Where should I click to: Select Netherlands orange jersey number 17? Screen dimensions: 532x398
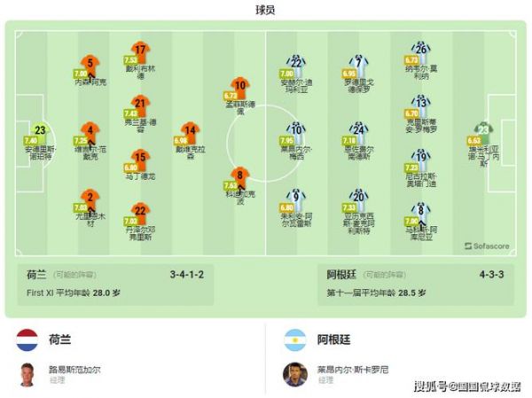pyautogui.click(x=140, y=51)
